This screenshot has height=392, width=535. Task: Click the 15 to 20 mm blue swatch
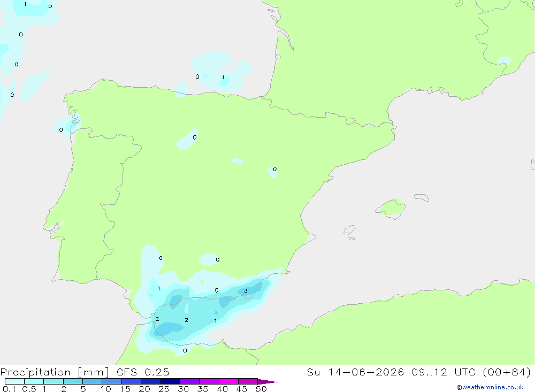(x=131, y=381)
